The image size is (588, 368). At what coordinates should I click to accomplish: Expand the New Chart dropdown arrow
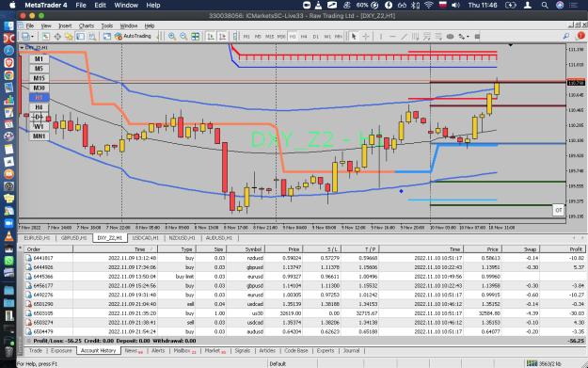[32, 37]
